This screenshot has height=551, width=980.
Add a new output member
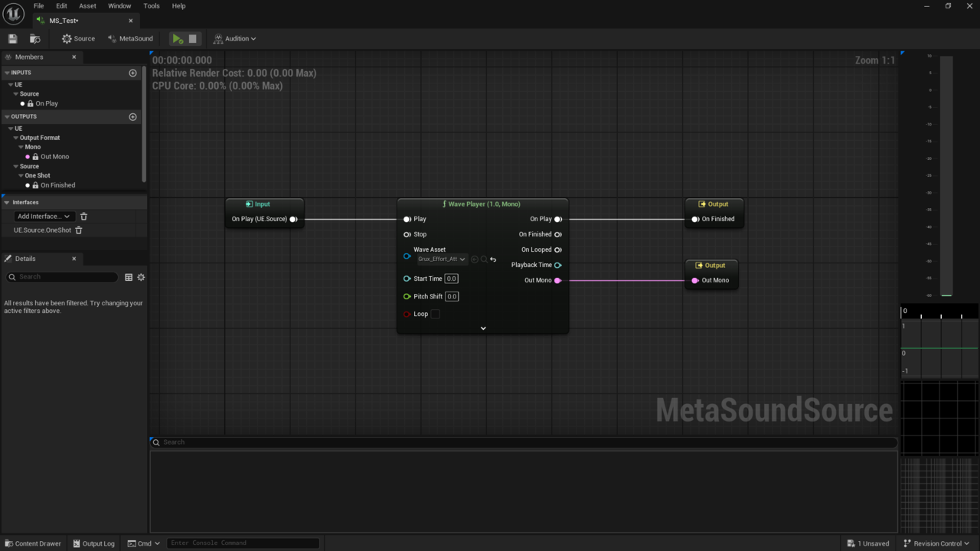132,117
